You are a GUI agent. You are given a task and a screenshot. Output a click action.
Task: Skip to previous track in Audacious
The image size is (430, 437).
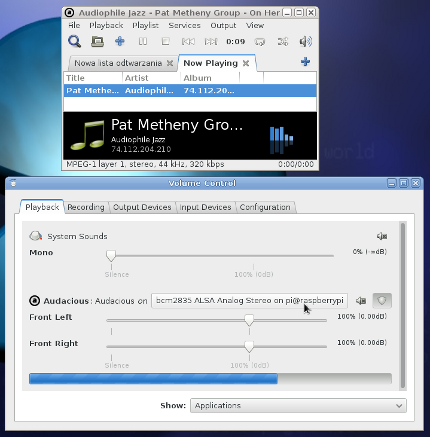188,41
